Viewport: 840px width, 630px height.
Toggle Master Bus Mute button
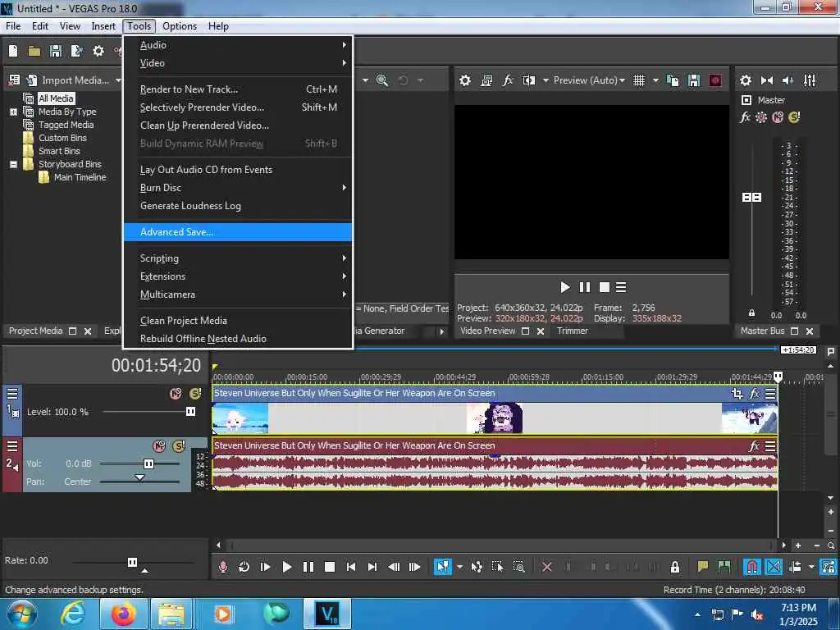778,116
